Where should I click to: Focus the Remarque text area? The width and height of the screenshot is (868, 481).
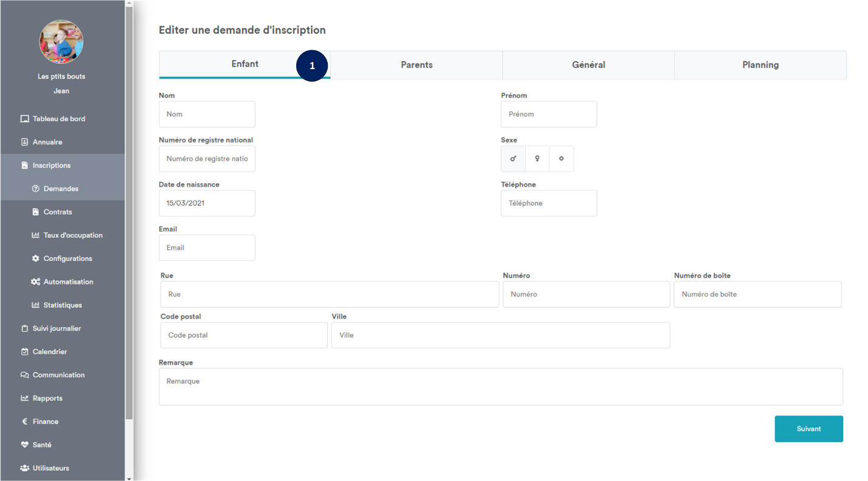click(x=500, y=386)
